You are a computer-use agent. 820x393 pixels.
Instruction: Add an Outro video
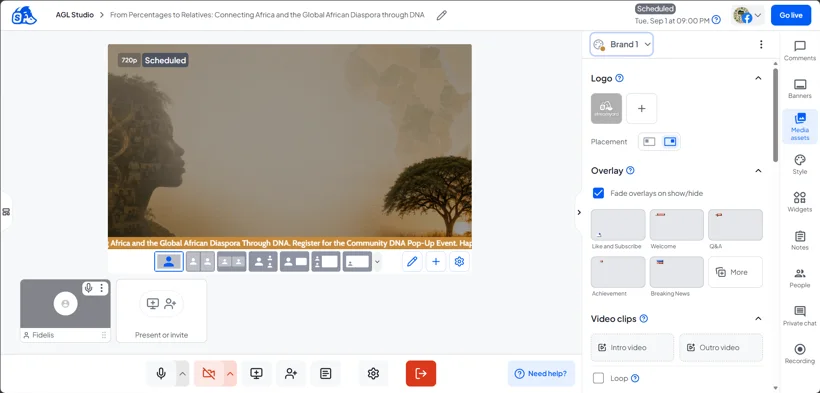721,347
